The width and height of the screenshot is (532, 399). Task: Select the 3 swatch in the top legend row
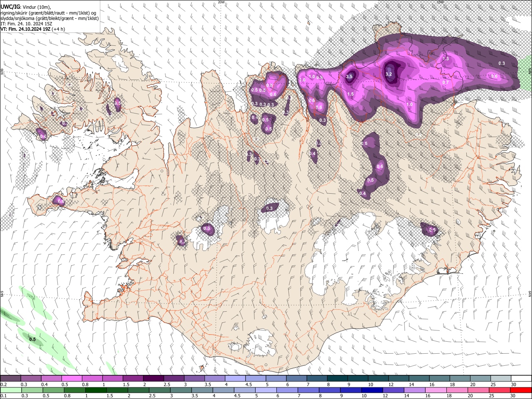coord(194,379)
